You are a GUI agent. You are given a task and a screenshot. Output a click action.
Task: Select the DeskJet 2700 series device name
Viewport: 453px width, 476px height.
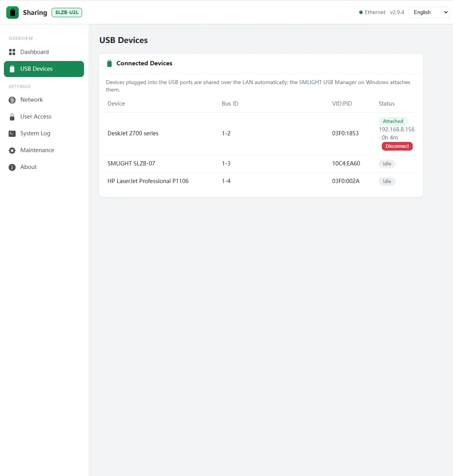click(133, 133)
